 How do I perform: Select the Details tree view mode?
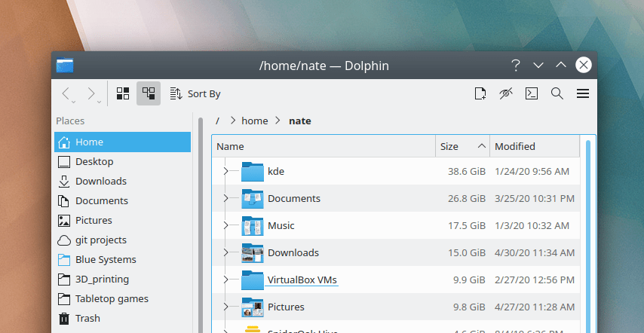tap(149, 93)
